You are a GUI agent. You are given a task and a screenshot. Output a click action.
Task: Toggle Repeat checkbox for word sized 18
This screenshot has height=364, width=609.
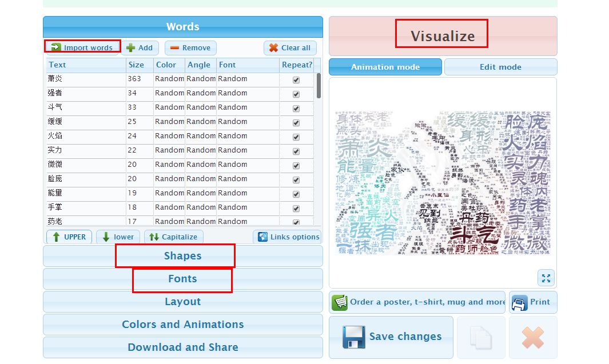pyautogui.click(x=296, y=209)
